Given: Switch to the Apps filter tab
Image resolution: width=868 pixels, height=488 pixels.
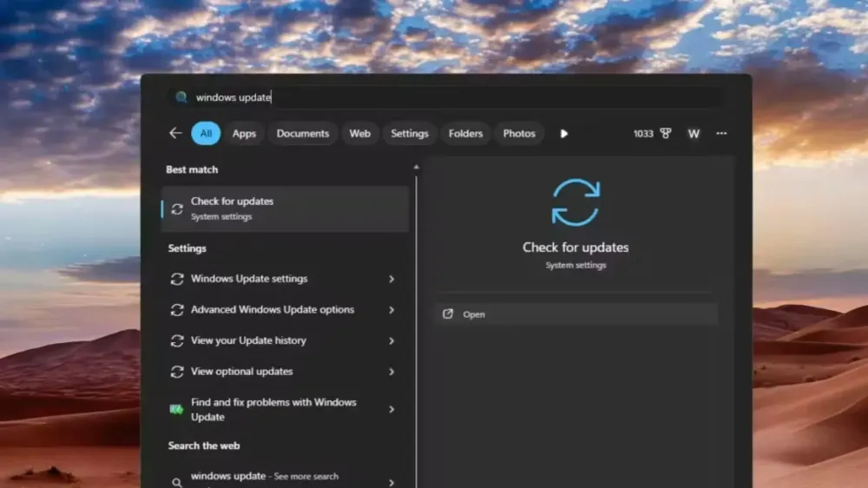Looking at the screenshot, I should pos(244,134).
